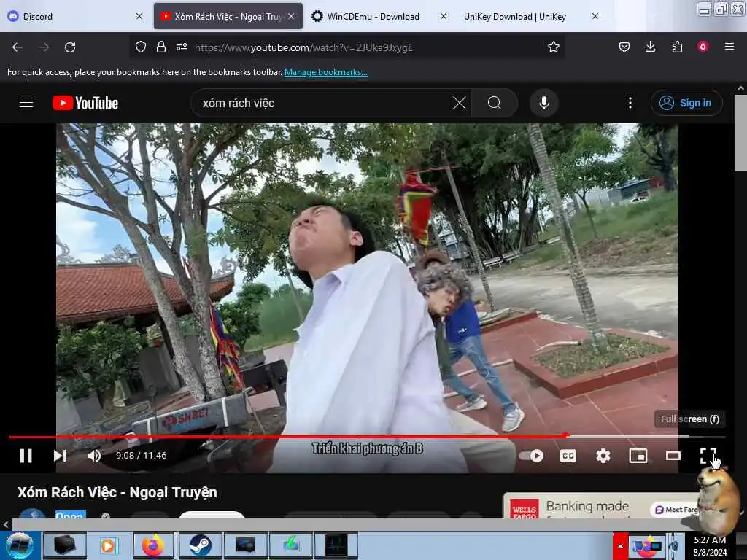This screenshot has height=560, width=747.
Task: Open media player taskbar icon
Action: click(108, 545)
